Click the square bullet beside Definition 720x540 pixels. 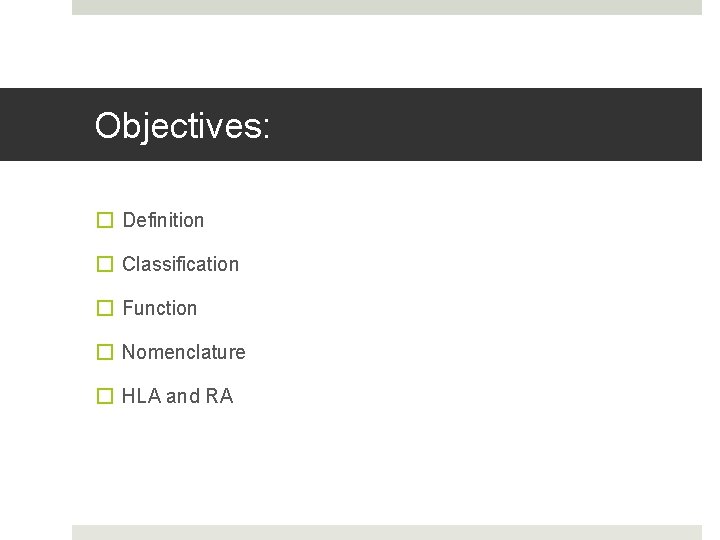click(104, 220)
